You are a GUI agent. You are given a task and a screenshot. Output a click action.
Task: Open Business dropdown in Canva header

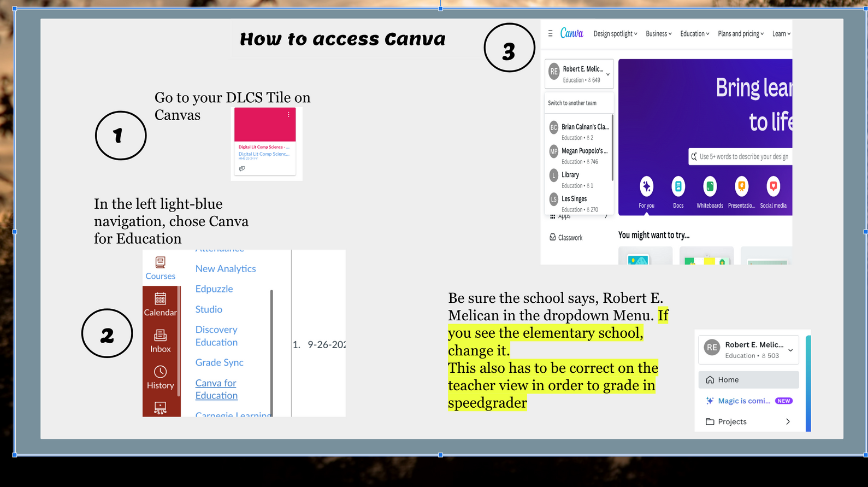tap(659, 34)
